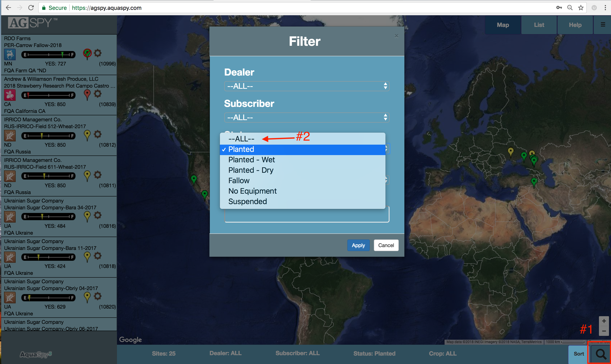Choose Suspended status option
Viewport: 611px width, 364px height.
[302, 202]
